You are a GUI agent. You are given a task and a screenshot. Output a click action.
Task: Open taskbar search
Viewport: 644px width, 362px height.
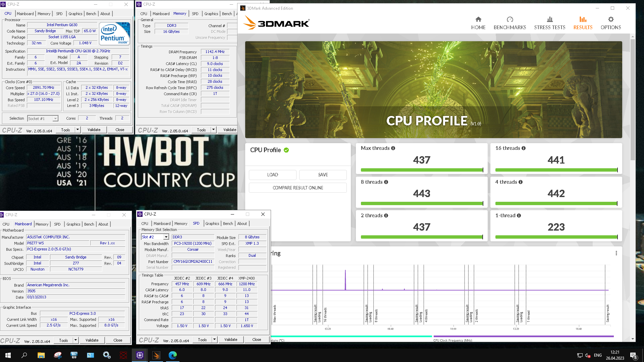pos(24,355)
